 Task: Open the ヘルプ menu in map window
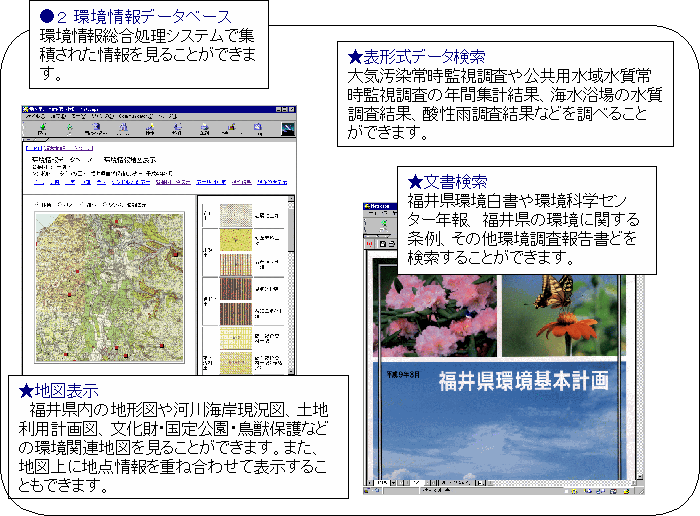coord(167,116)
